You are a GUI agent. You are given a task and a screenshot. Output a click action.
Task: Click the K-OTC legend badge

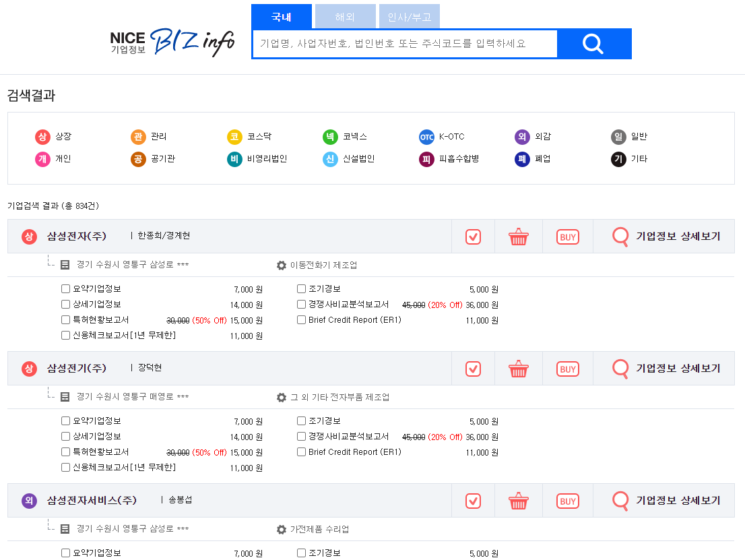pyautogui.click(x=426, y=137)
